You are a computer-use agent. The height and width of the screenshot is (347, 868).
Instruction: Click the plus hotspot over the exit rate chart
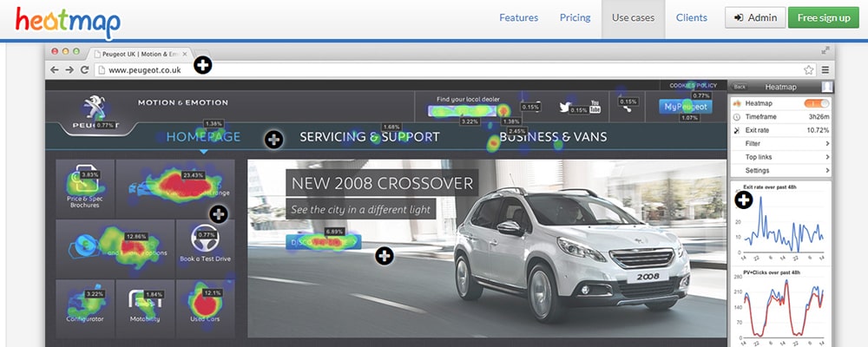[744, 200]
